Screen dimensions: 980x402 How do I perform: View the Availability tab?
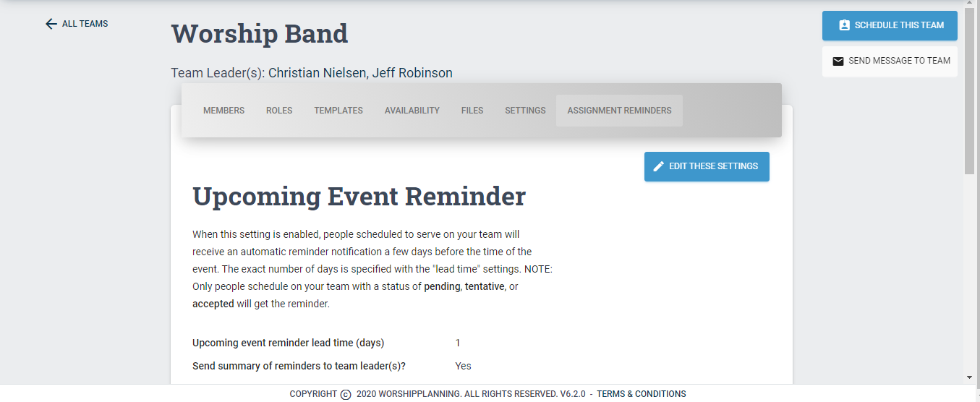(x=412, y=111)
